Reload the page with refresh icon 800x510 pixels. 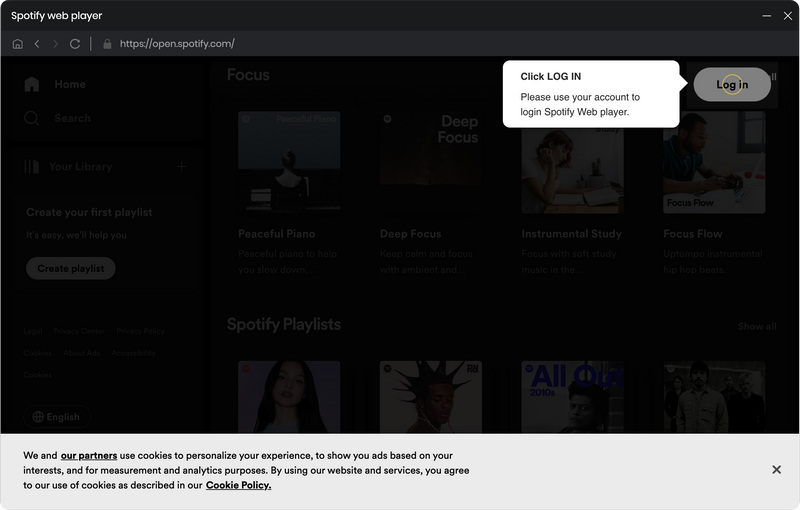[x=75, y=44]
